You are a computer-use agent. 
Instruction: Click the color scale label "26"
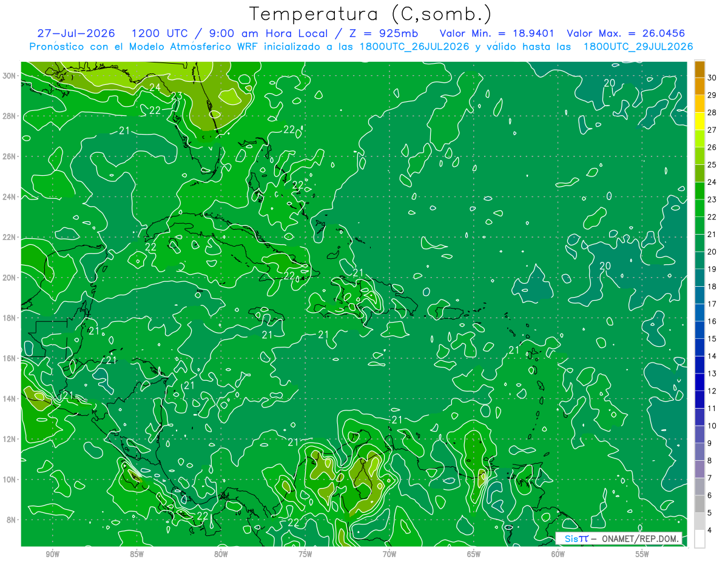tap(712, 147)
